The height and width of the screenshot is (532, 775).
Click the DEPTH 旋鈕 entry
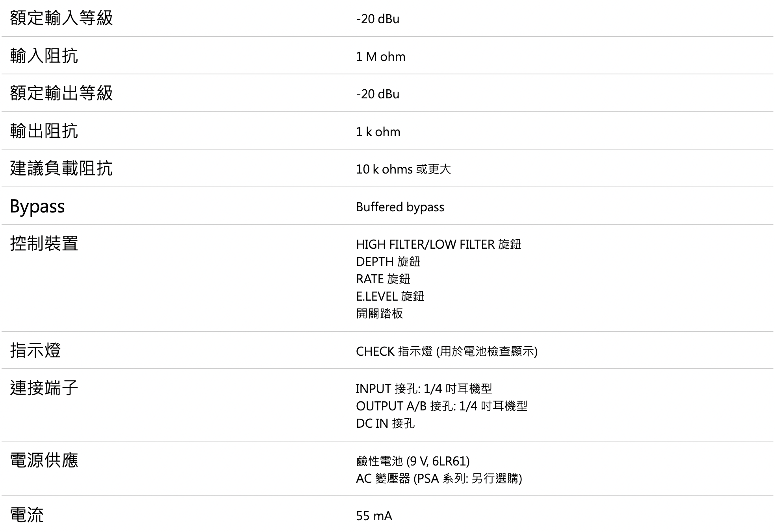(388, 262)
